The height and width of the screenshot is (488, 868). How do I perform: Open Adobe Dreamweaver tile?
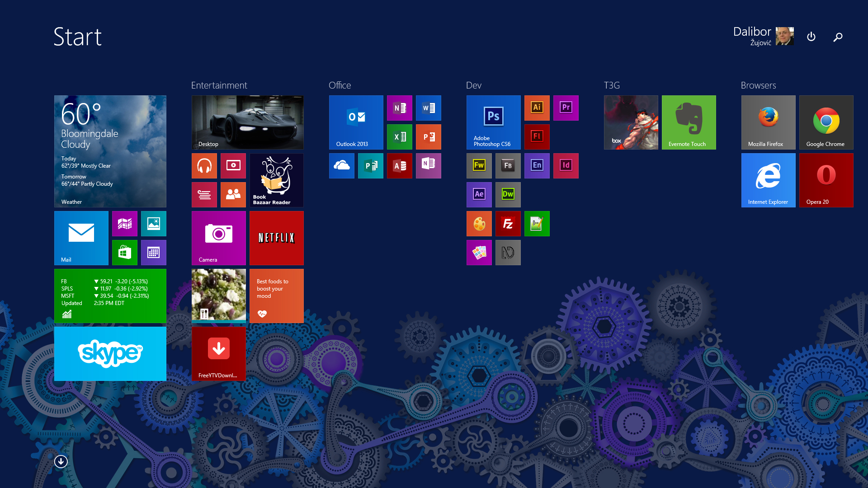click(508, 194)
